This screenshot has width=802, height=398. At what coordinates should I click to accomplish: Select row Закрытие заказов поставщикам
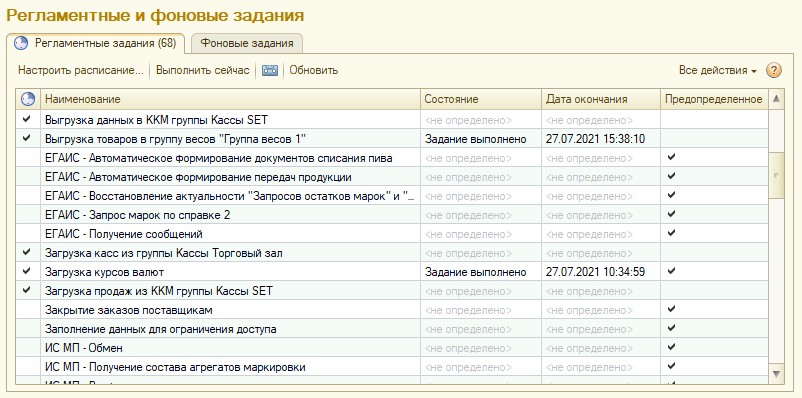(x=391, y=309)
